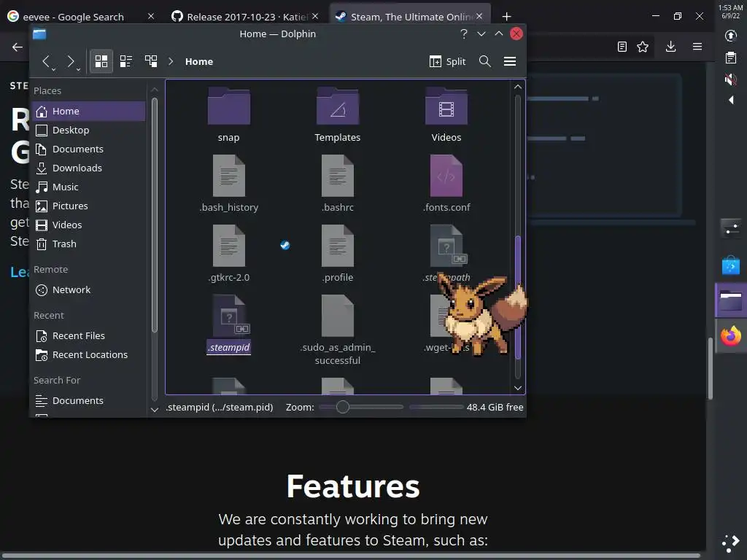Viewport: 747px width, 560px height.
Task: Open Dolphin file manager taskbar icon
Action: tap(731, 301)
